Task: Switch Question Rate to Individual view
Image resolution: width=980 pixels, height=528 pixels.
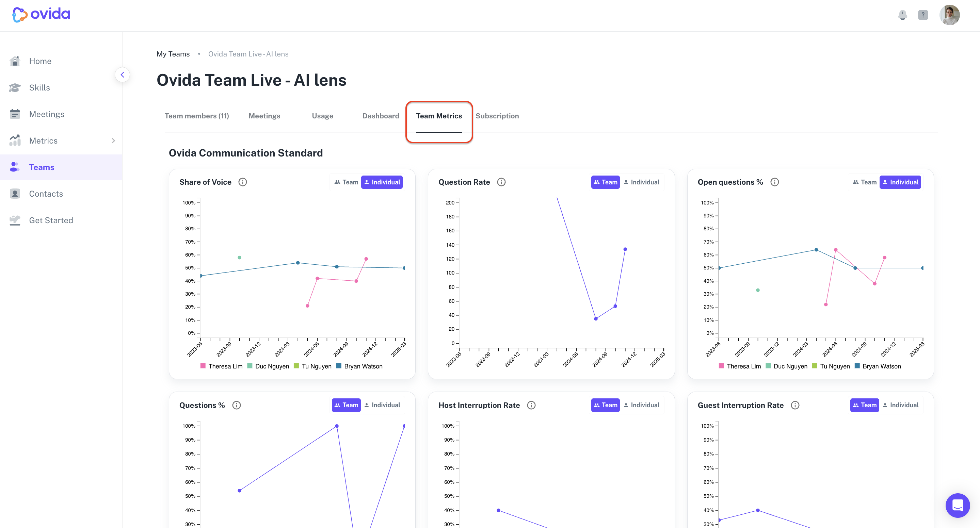Action: click(x=641, y=182)
